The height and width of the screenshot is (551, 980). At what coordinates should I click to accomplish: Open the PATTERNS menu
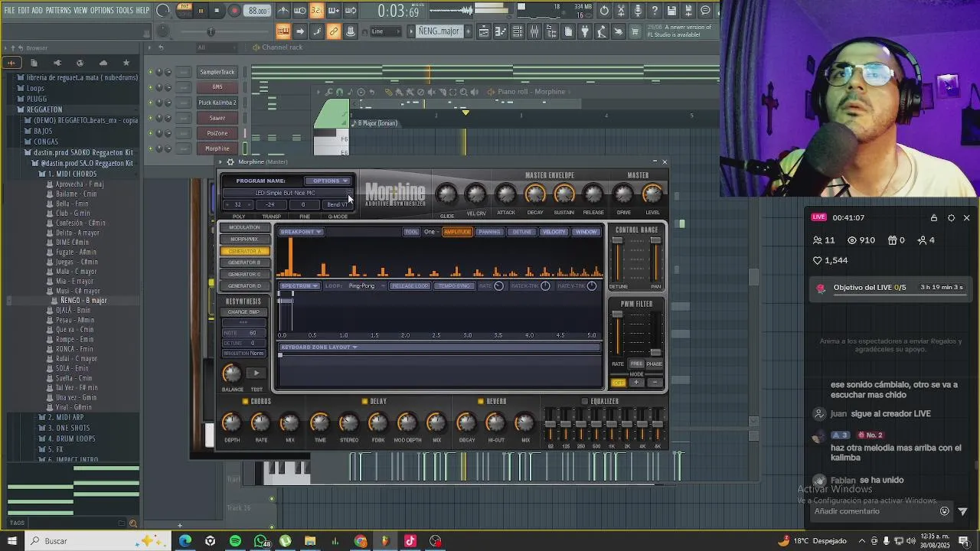58,11
